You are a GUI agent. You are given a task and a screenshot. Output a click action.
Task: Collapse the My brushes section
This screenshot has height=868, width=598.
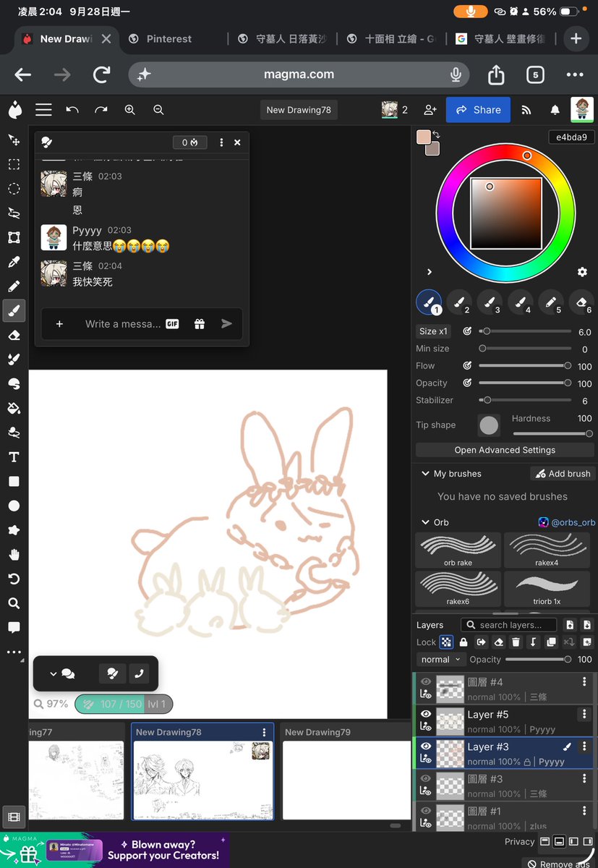tap(425, 474)
